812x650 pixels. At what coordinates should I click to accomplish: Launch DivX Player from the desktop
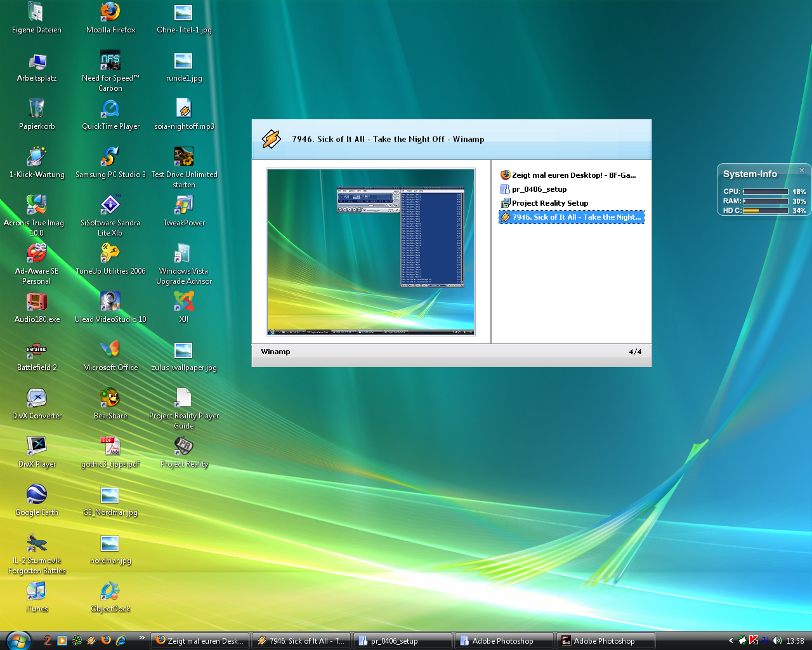pyautogui.click(x=37, y=453)
